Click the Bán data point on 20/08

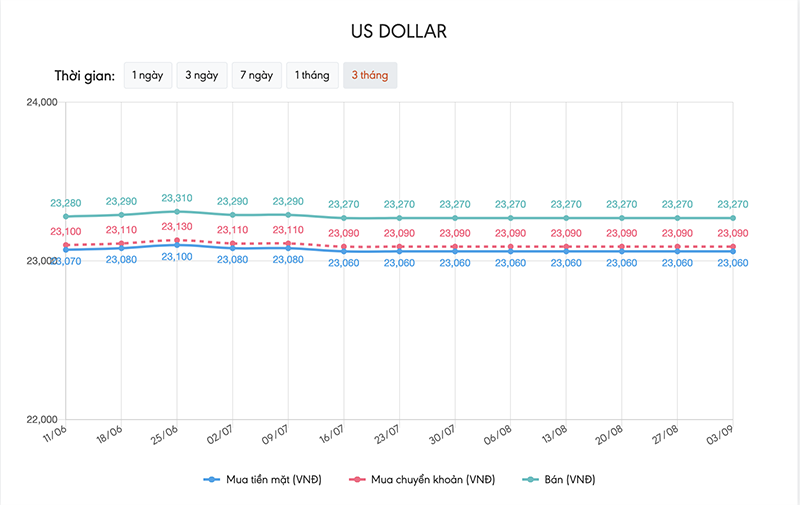[x=622, y=218]
